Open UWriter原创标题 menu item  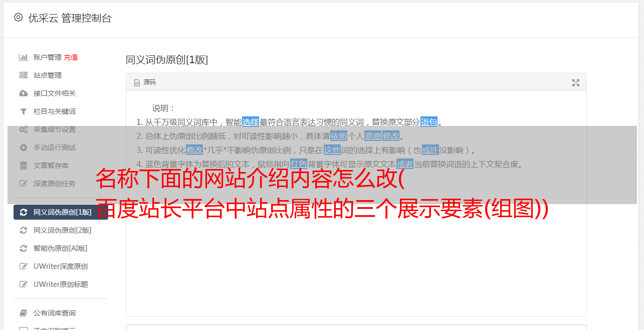coord(61,284)
